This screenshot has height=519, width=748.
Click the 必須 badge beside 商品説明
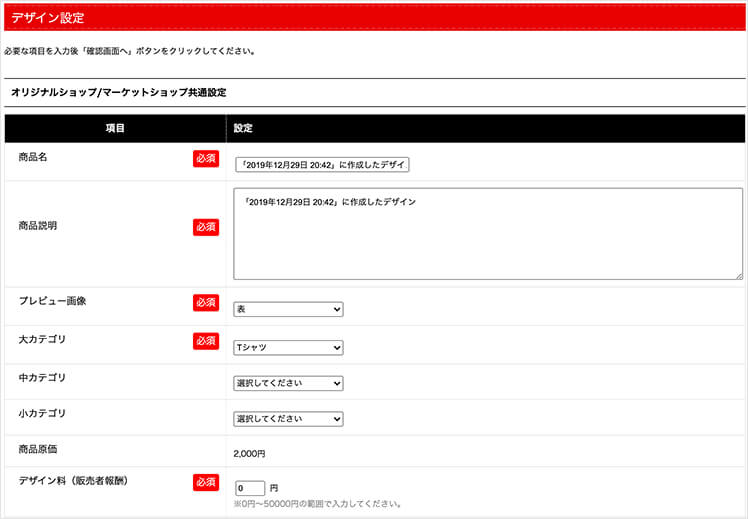pyautogui.click(x=206, y=227)
